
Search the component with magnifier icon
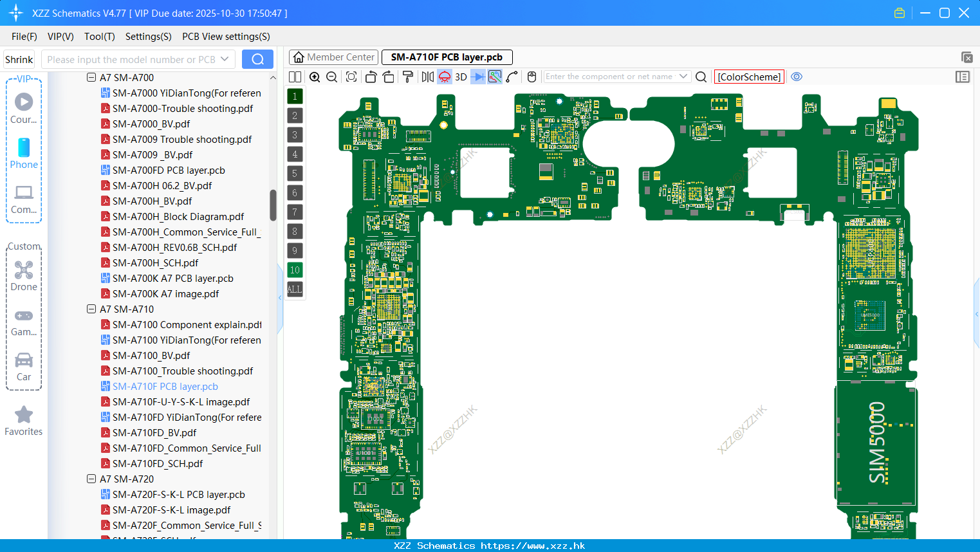tap(701, 77)
